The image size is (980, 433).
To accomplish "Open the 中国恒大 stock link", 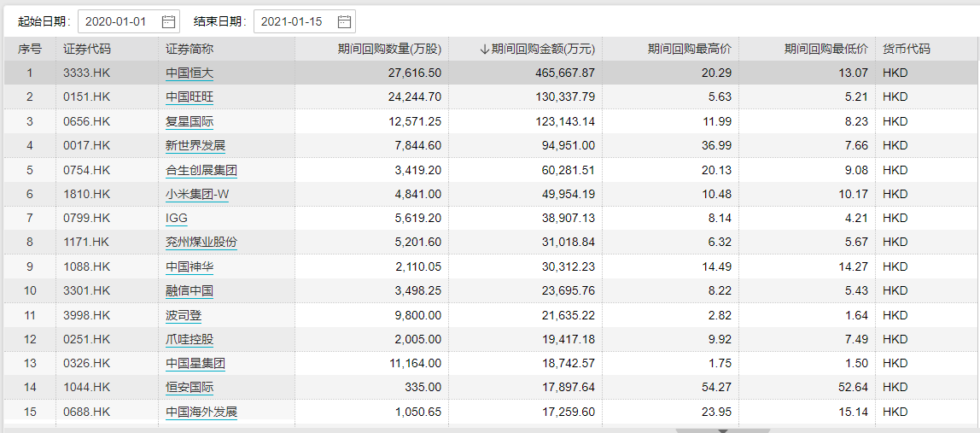I will pyautogui.click(x=190, y=73).
